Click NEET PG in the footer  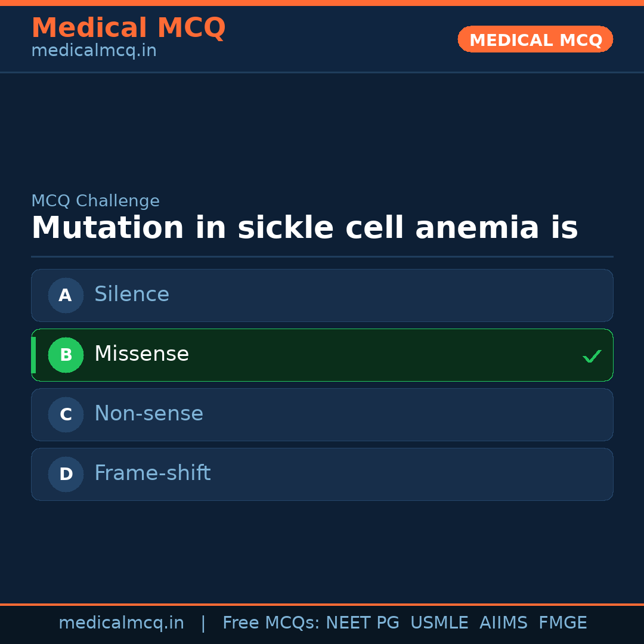363,623
